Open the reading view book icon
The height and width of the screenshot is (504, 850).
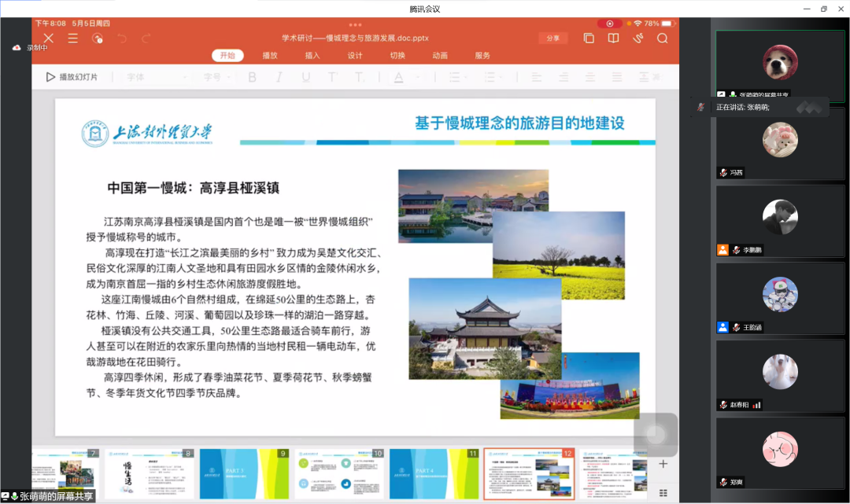(x=613, y=37)
